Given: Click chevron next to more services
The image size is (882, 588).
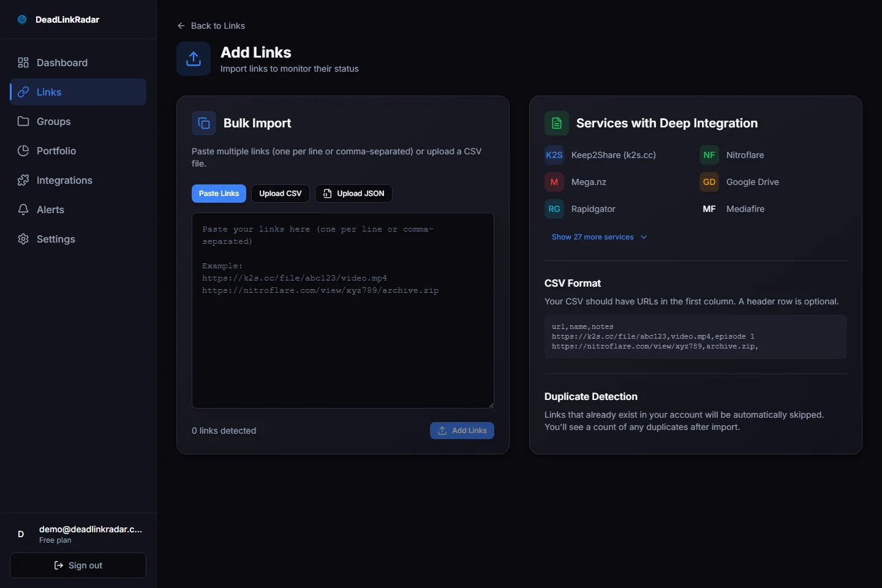Looking at the screenshot, I should coord(644,237).
